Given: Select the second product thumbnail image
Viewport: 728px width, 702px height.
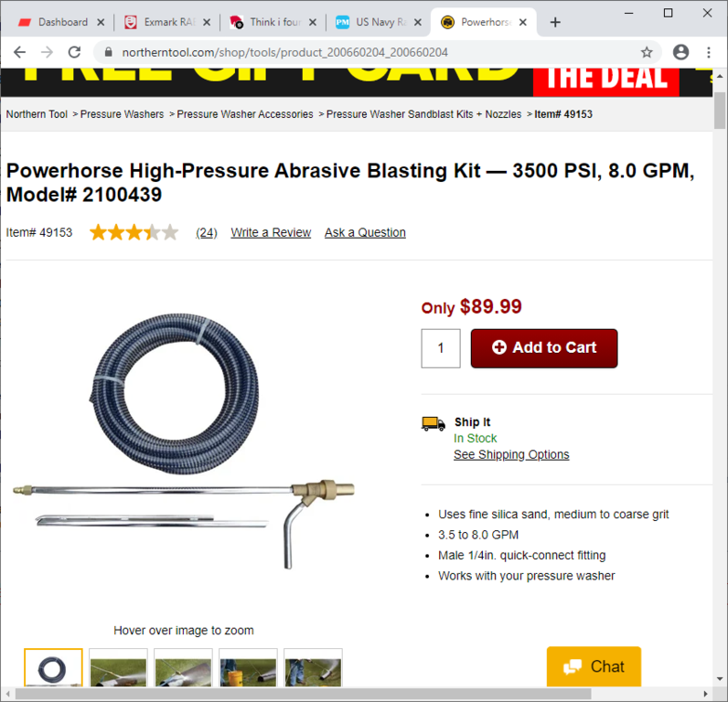Looking at the screenshot, I should coord(118,668).
